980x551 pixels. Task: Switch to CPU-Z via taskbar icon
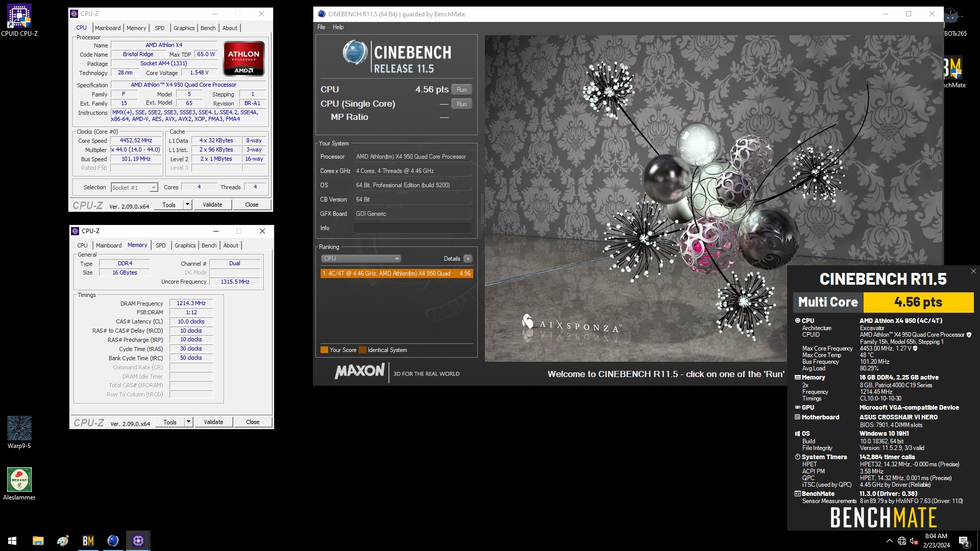pyautogui.click(x=138, y=541)
